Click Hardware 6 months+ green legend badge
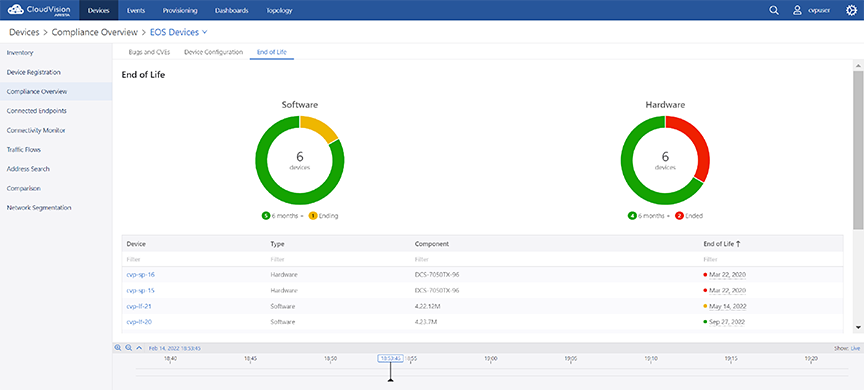 point(632,216)
